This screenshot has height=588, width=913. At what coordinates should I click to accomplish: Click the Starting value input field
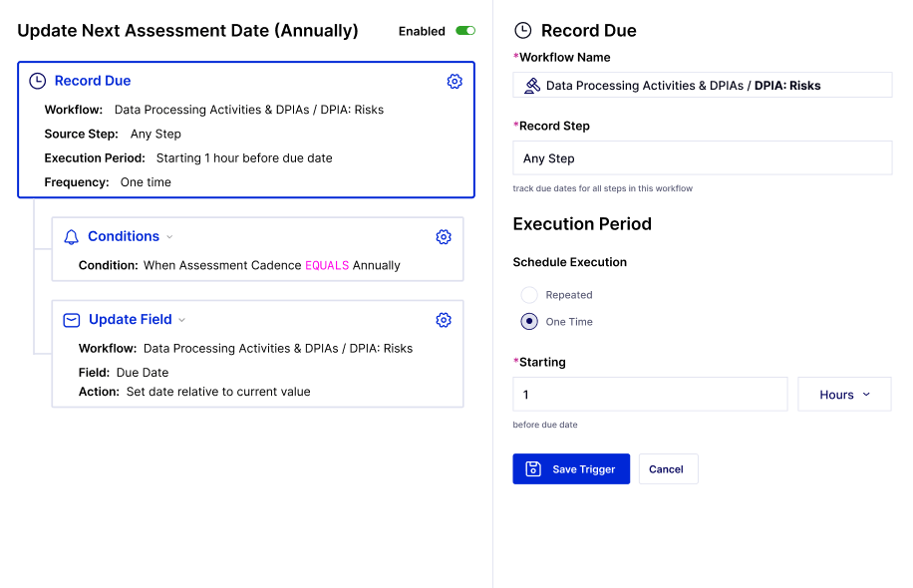coord(650,394)
